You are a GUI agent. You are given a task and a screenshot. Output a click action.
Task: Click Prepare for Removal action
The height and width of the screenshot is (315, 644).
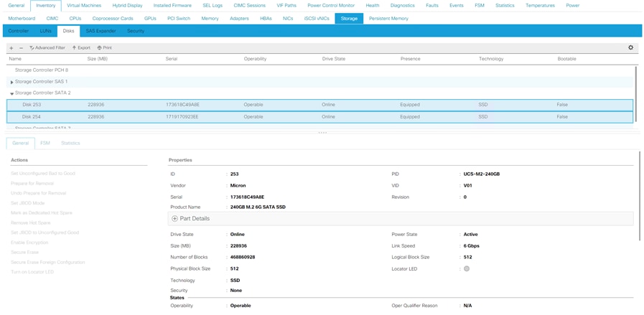[32, 183]
